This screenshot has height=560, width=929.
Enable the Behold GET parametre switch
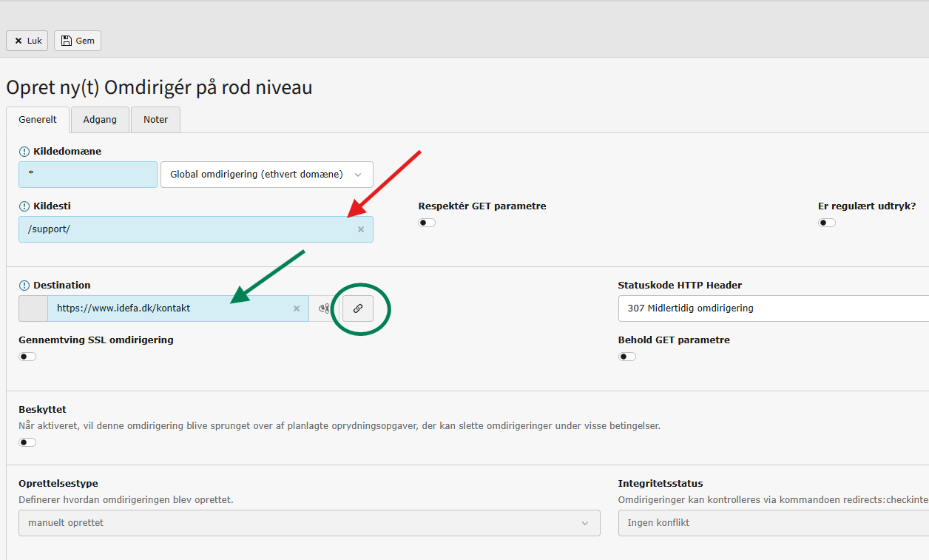(627, 357)
